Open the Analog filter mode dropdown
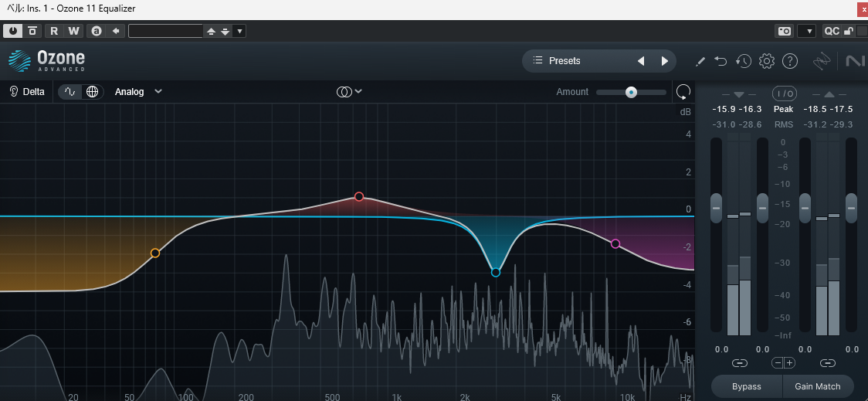 137,92
